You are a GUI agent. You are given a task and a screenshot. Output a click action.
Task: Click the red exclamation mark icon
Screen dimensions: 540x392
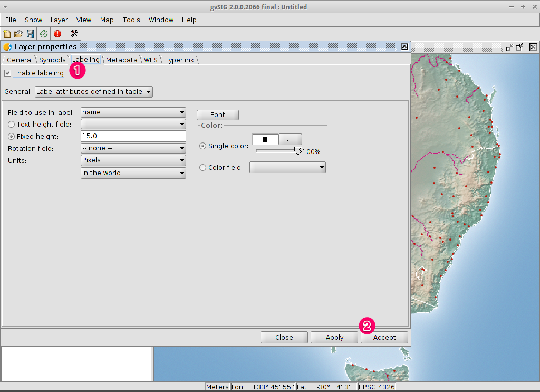point(57,34)
